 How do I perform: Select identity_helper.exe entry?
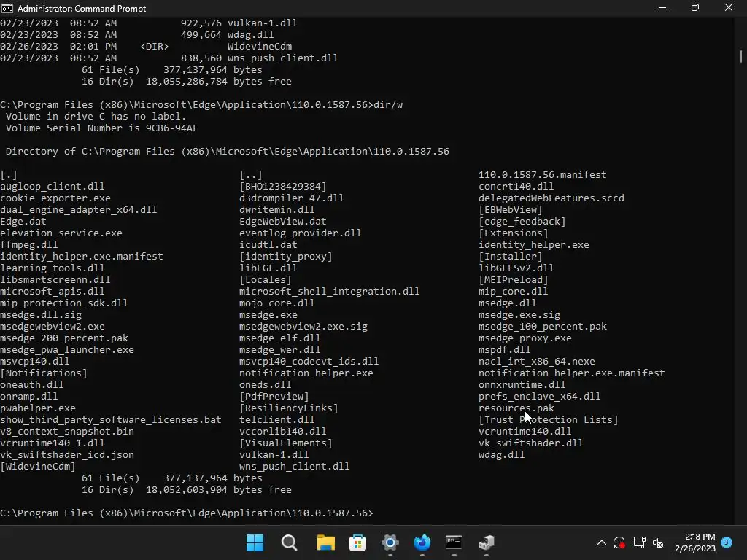coord(533,245)
